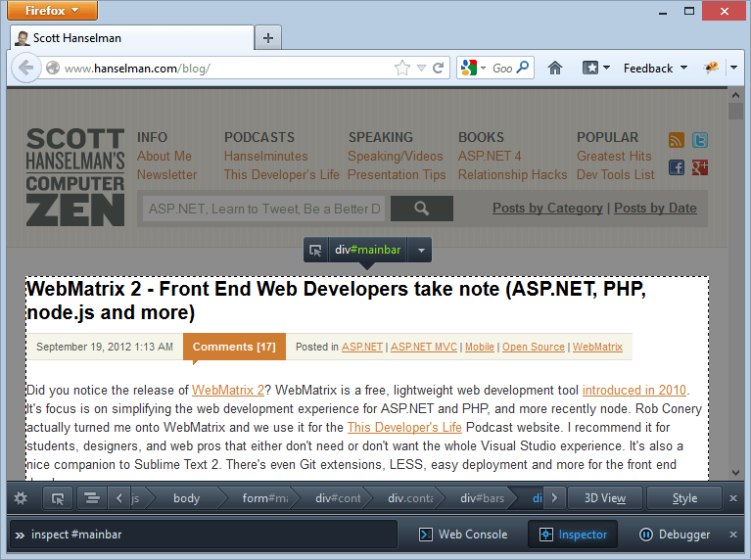
Task: Open the URL history dropdown arrow
Action: point(421,68)
